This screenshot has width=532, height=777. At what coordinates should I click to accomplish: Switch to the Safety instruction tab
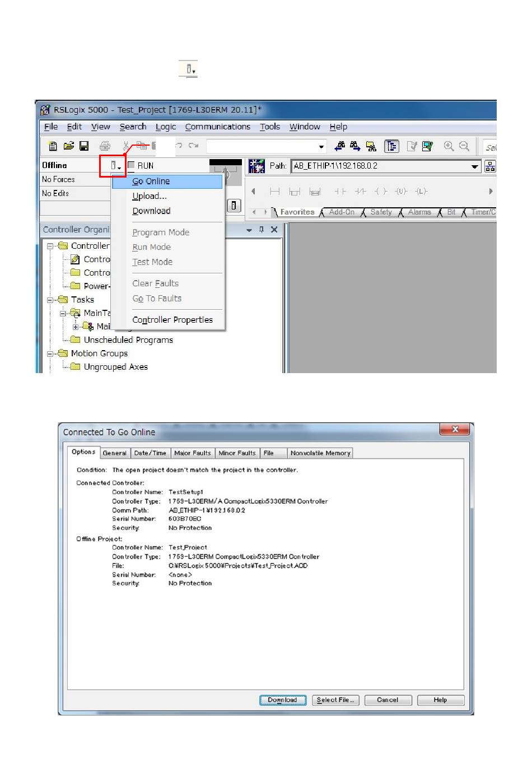point(381,212)
